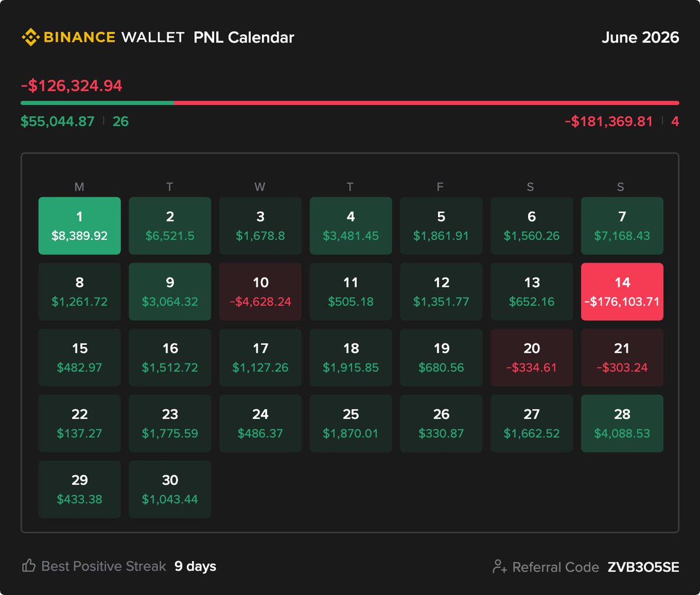Viewport: 700px width, 595px height.
Task: Click the total profit amount $55,044.87
Action: (58, 121)
